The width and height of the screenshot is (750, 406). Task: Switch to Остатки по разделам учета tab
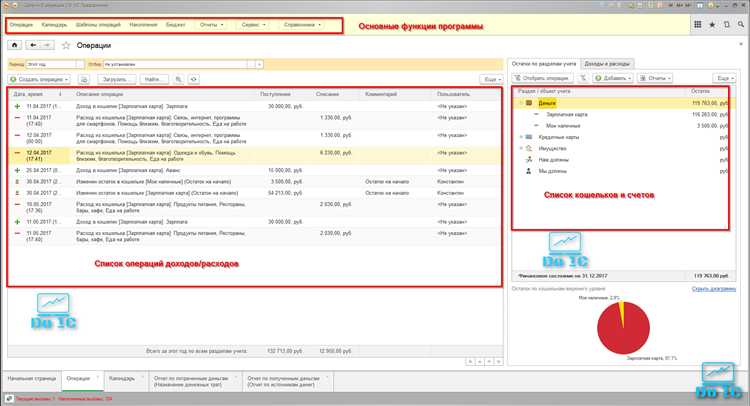[x=544, y=64]
